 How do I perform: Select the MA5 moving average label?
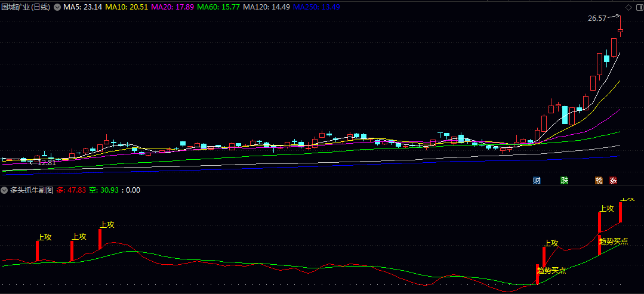(x=81, y=7)
